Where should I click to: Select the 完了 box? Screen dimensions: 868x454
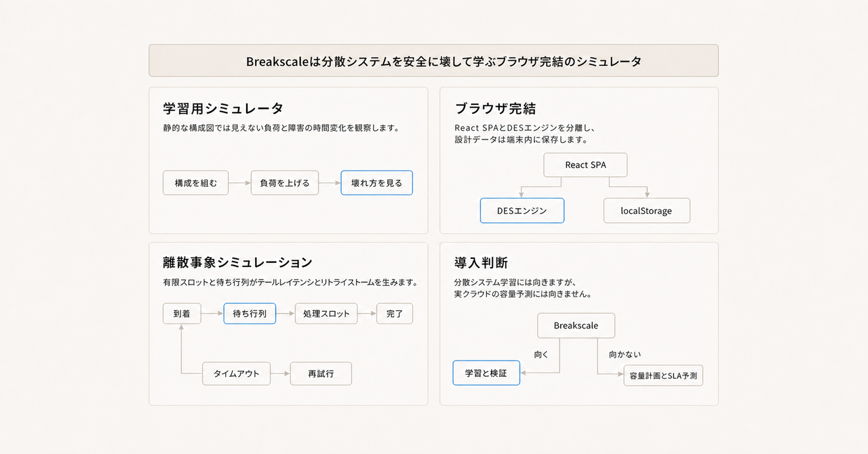[395, 314]
